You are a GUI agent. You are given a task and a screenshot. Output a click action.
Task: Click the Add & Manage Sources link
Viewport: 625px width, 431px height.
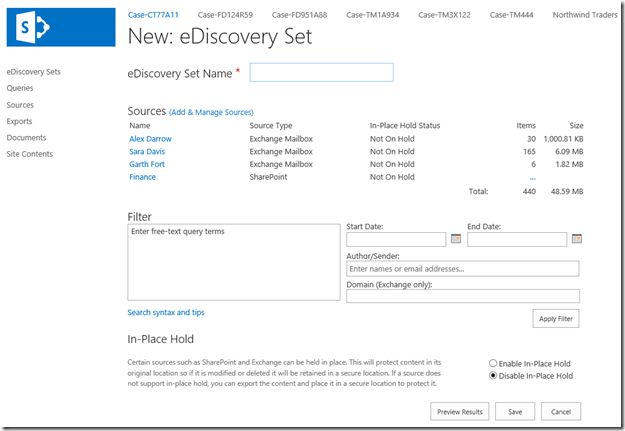pos(211,112)
